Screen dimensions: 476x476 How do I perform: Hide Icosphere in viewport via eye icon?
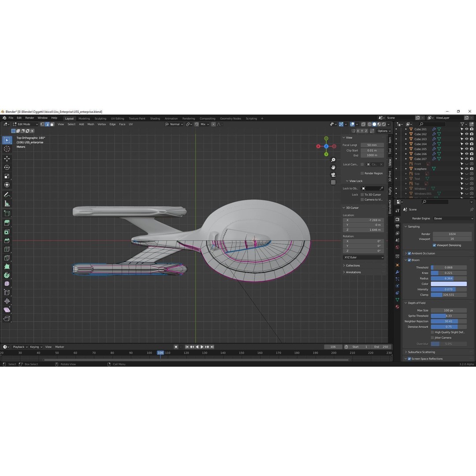(467, 169)
